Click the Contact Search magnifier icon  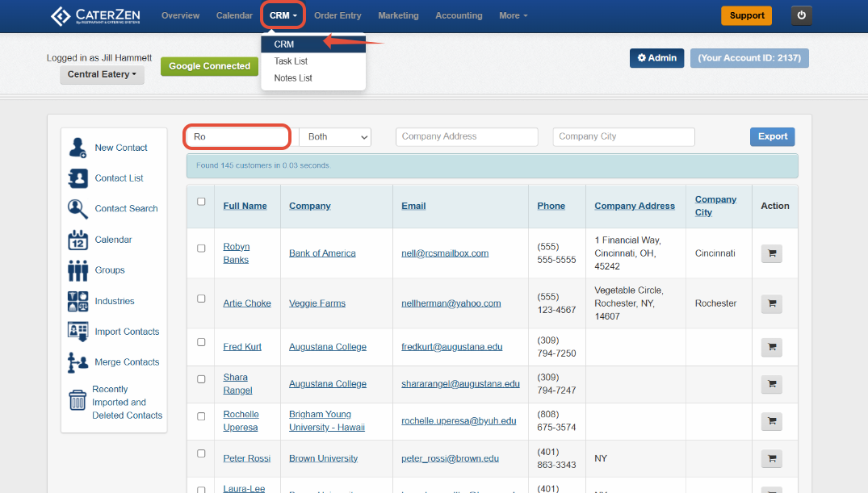click(x=78, y=209)
